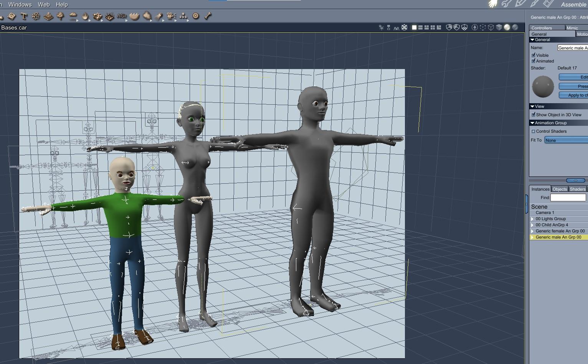The height and width of the screenshot is (364, 588).
Task: Switch to wireframe box display mode
Action: (x=491, y=27)
